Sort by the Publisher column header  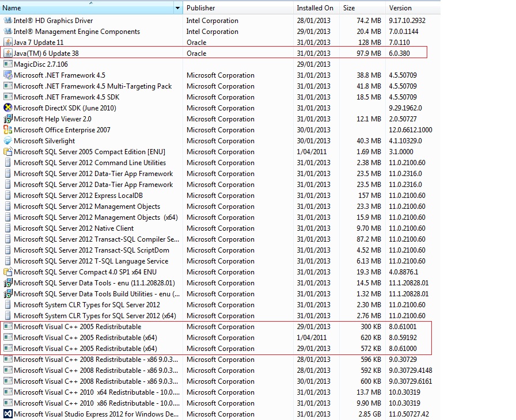click(x=238, y=8)
